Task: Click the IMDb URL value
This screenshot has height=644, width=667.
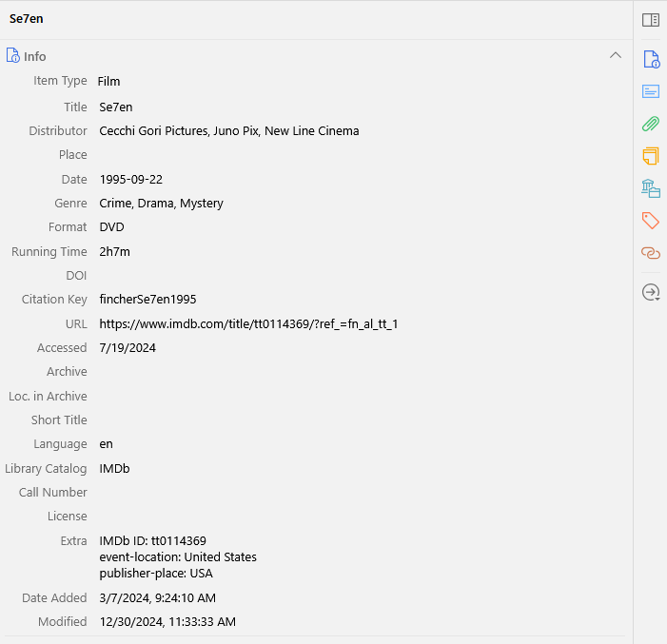Action: [x=248, y=324]
